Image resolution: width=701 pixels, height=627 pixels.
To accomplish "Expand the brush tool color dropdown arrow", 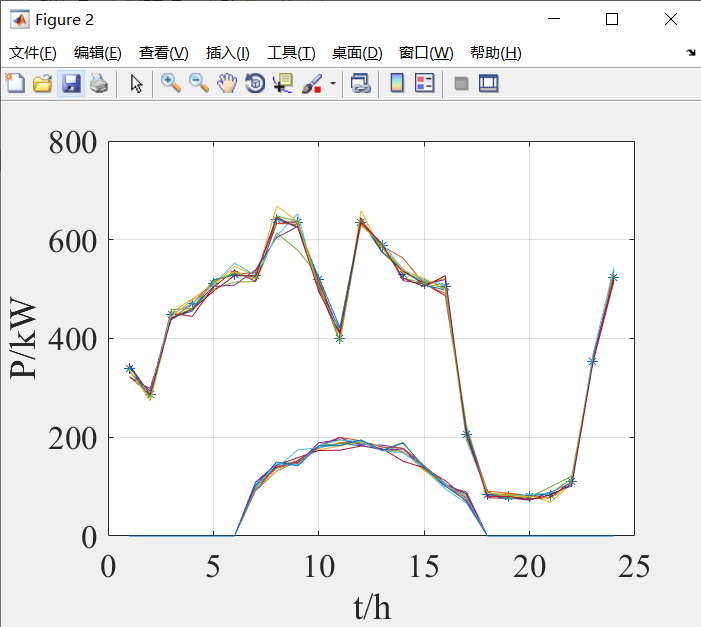I will 332,84.
